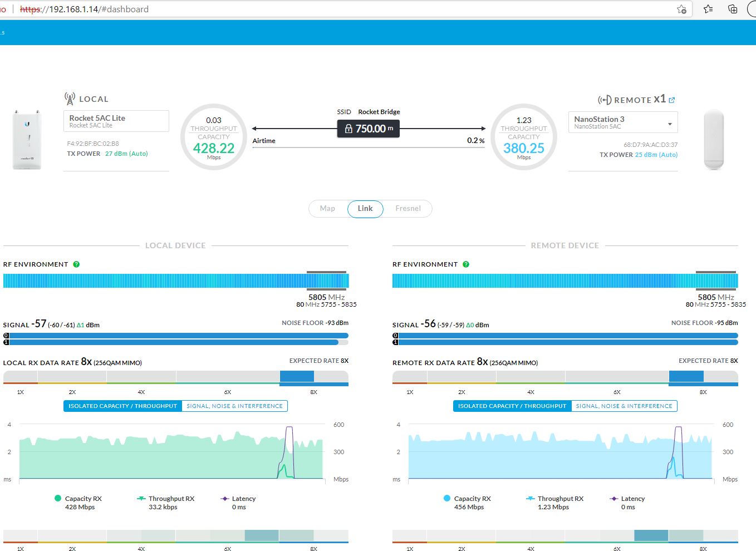Click remote throughput chart area
This screenshot has height=551, width=756.
[560, 452]
